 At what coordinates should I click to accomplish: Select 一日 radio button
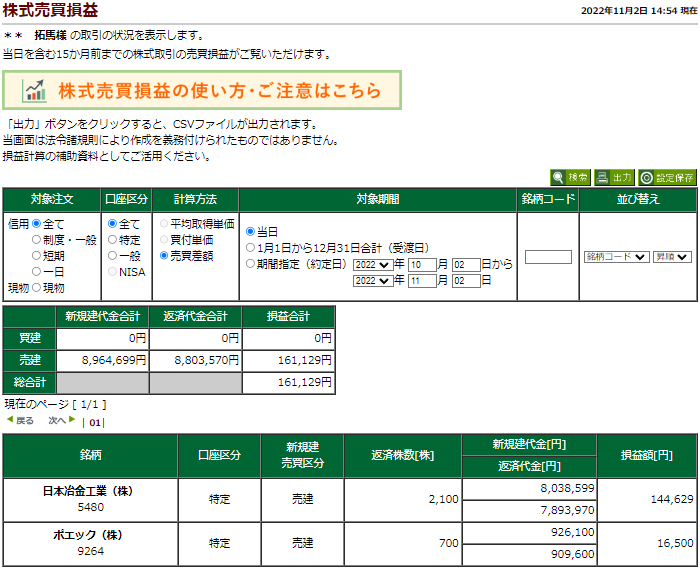[x=36, y=271]
